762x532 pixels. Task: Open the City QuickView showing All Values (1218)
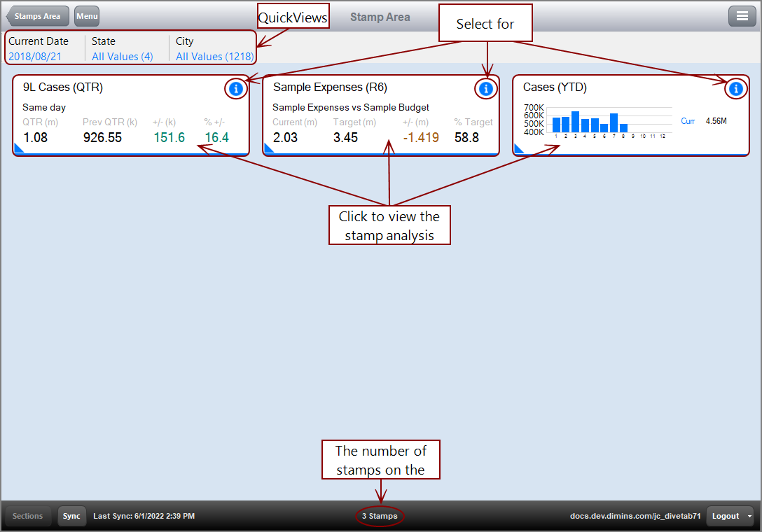pyautogui.click(x=214, y=56)
